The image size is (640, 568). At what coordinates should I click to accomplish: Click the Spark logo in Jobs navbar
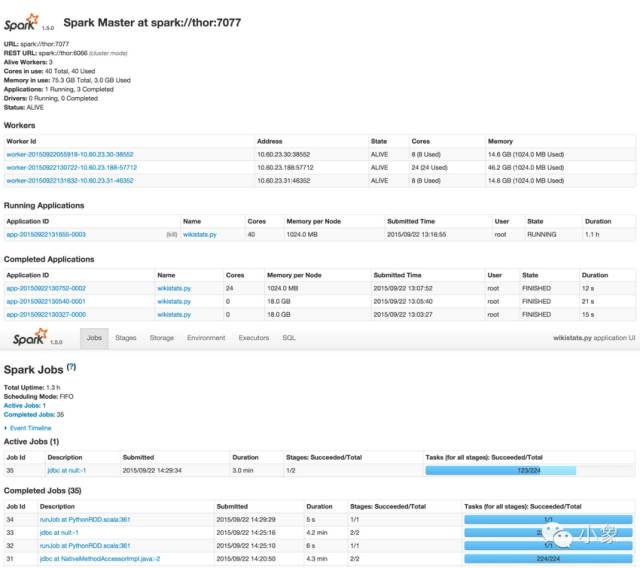(28, 338)
